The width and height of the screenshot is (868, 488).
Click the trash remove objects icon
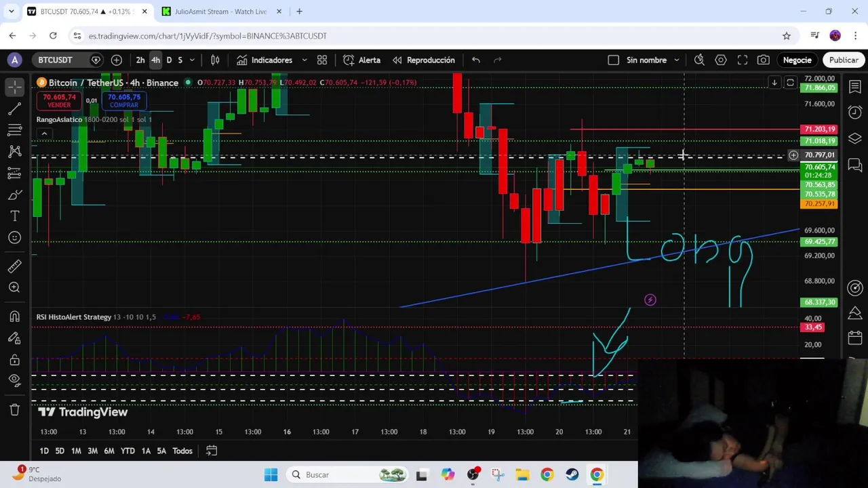pos(14,409)
